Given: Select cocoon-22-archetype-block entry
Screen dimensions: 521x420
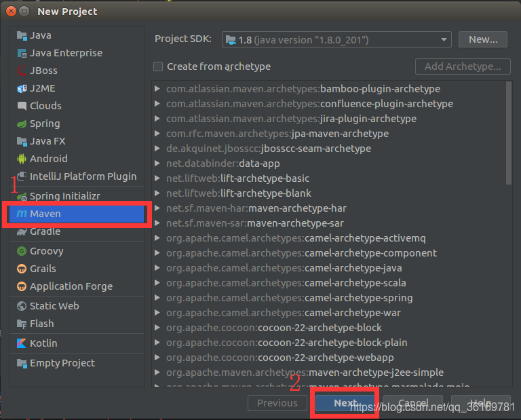Looking at the screenshot, I should click(274, 328).
